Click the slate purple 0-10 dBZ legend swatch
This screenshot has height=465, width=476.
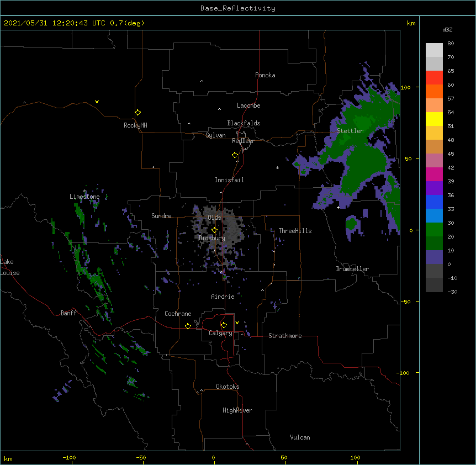point(434,257)
